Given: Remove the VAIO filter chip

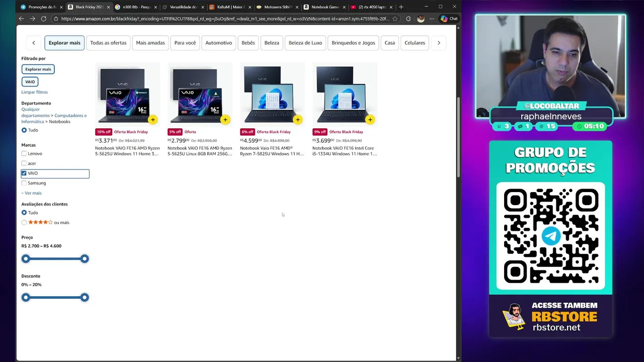Looking at the screenshot, I should [x=30, y=81].
